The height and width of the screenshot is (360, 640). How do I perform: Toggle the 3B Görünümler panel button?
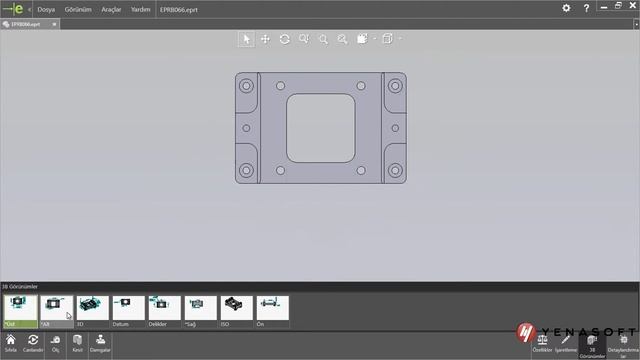tap(592, 347)
